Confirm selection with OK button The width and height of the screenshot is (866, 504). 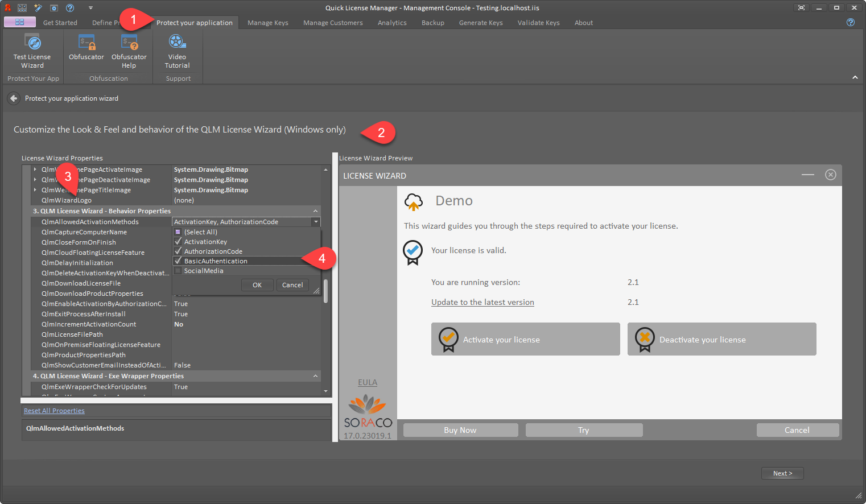(x=257, y=285)
